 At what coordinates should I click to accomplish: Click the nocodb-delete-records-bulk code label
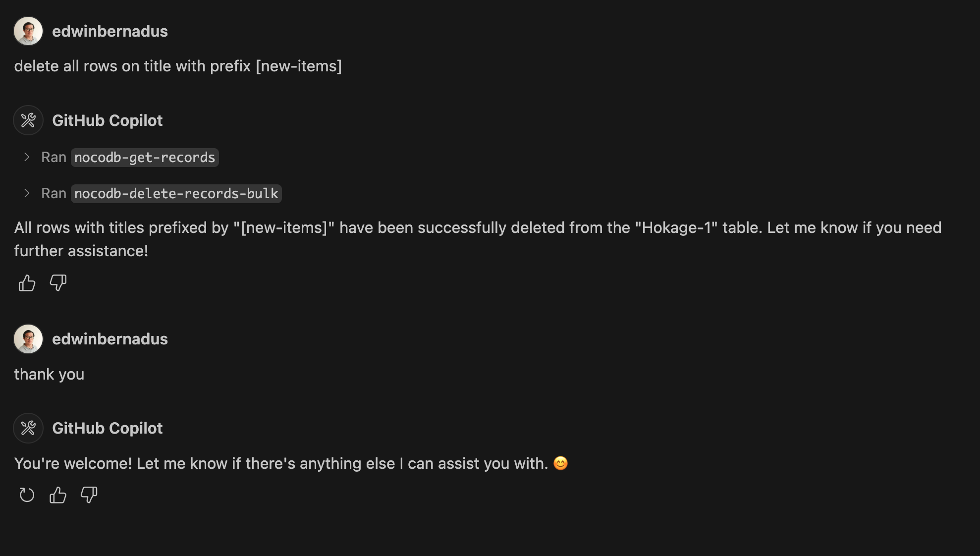[x=176, y=194]
